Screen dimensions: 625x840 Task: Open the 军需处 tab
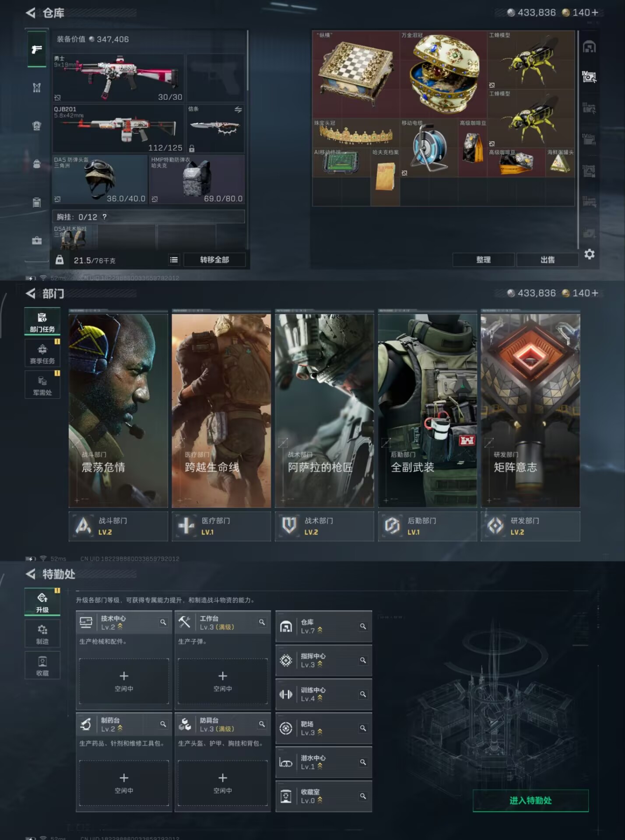[x=42, y=385]
